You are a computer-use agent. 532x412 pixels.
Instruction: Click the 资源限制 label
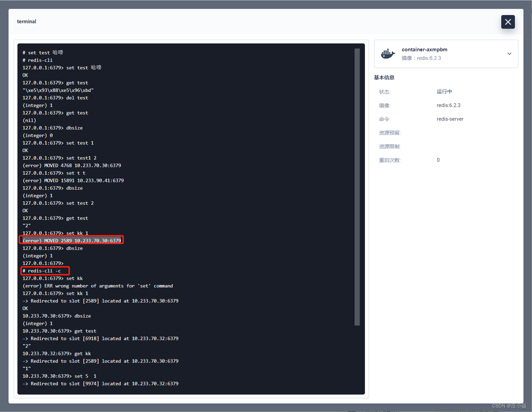[390, 146]
